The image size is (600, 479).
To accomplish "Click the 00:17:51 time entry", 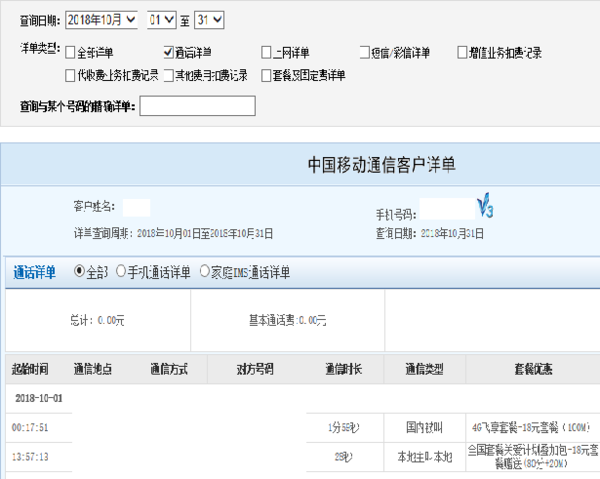I will pos(30,427).
